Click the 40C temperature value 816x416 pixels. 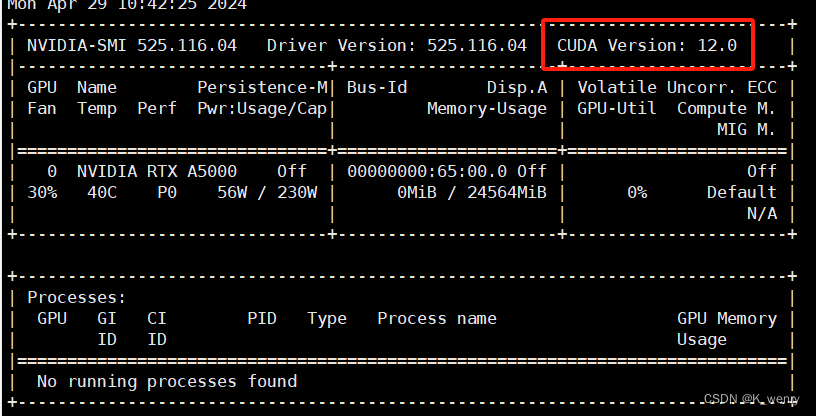[101, 192]
